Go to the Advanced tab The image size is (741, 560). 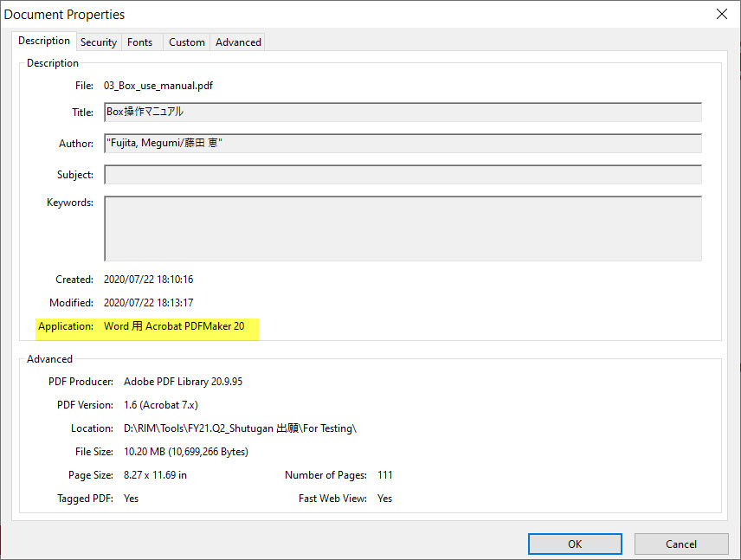[238, 42]
